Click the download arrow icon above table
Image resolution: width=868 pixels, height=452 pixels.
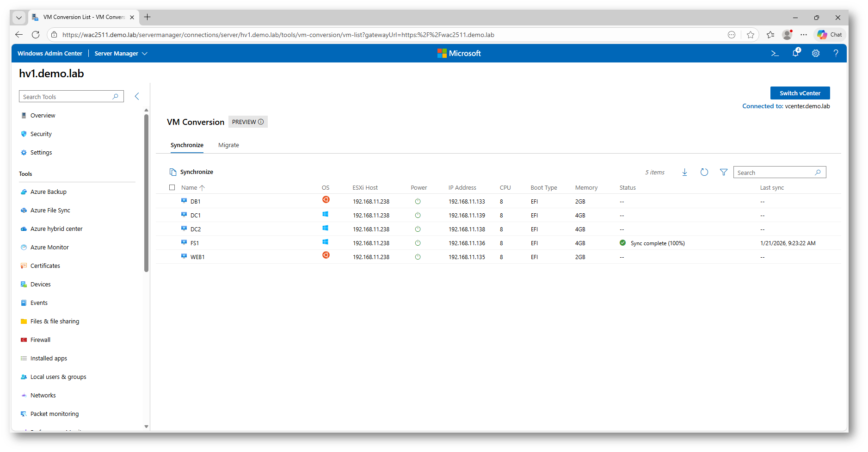pos(684,173)
